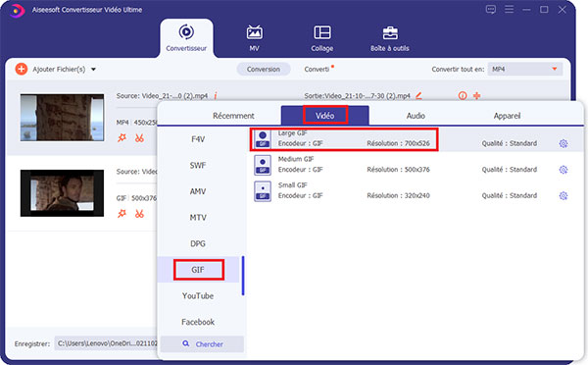Open the feedback chat icon in title bar

[x=491, y=10]
